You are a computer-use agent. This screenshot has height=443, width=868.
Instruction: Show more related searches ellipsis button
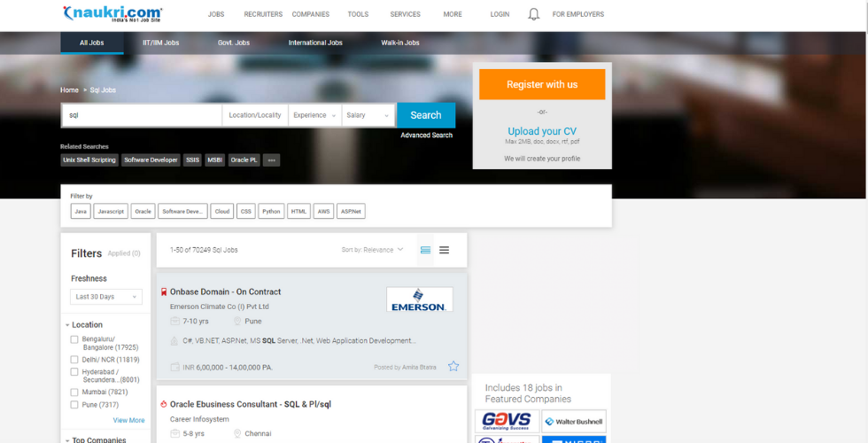click(x=271, y=160)
